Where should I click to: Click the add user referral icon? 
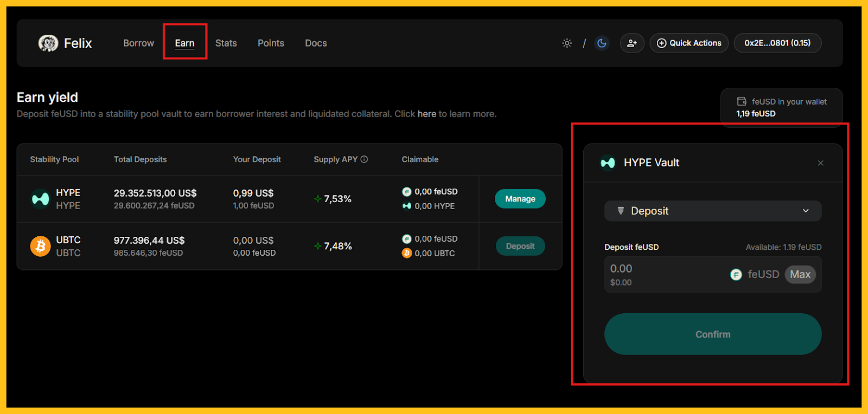pyautogui.click(x=632, y=43)
